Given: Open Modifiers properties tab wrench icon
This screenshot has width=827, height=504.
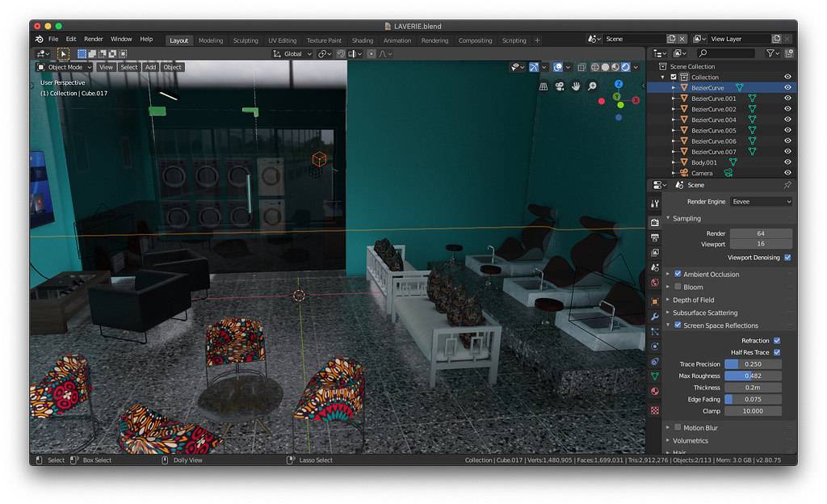Looking at the screenshot, I should tap(654, 317).
